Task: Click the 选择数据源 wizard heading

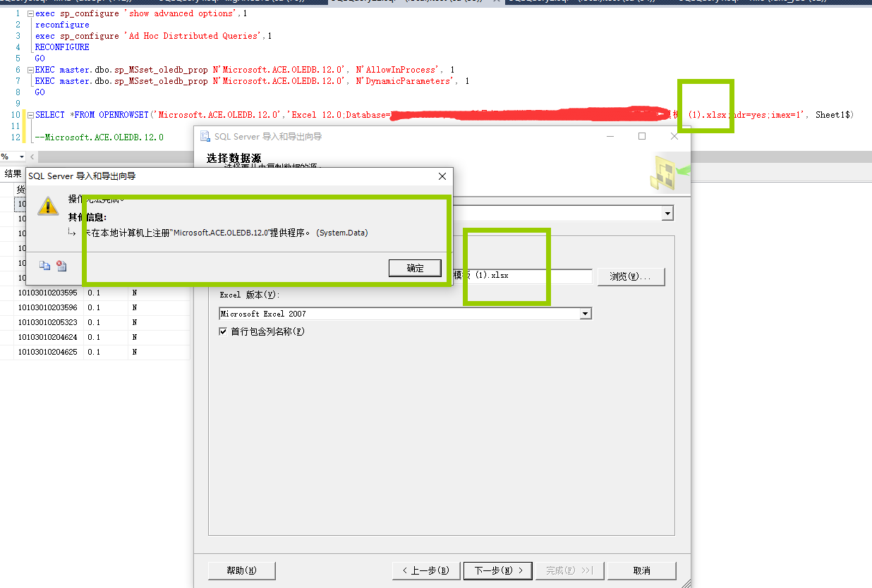Action: pyautogui.click(x=234, y=158)
